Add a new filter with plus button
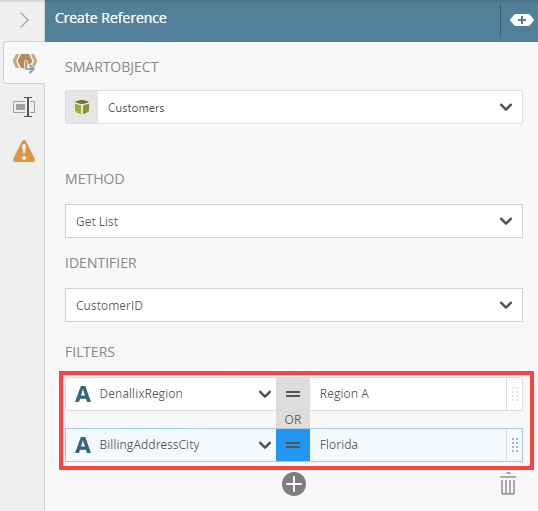Image resolution: width=538 pixels, height=511 pixels. point(294,484)
